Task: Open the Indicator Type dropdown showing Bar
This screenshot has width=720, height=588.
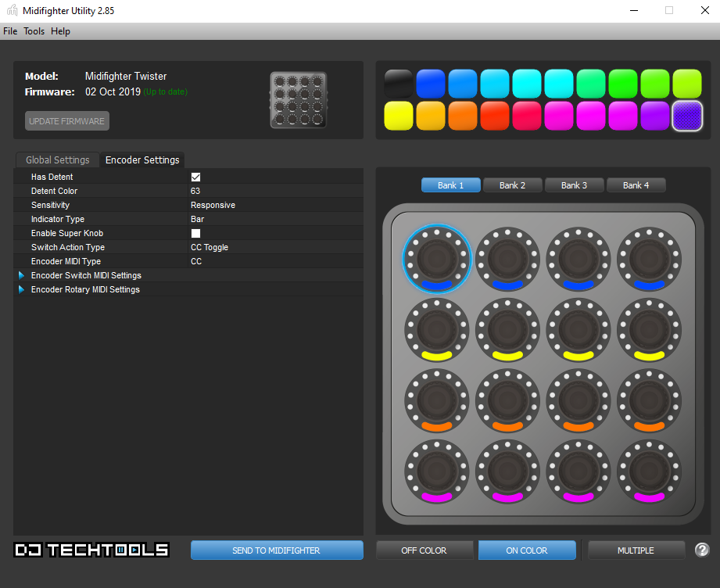Action: (x=275, y=219)
